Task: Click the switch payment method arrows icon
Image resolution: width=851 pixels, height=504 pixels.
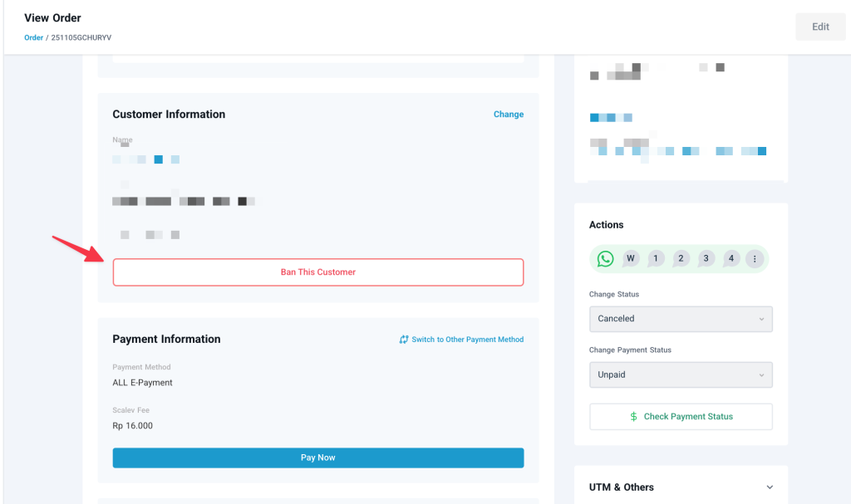Action: coord(404,340)
